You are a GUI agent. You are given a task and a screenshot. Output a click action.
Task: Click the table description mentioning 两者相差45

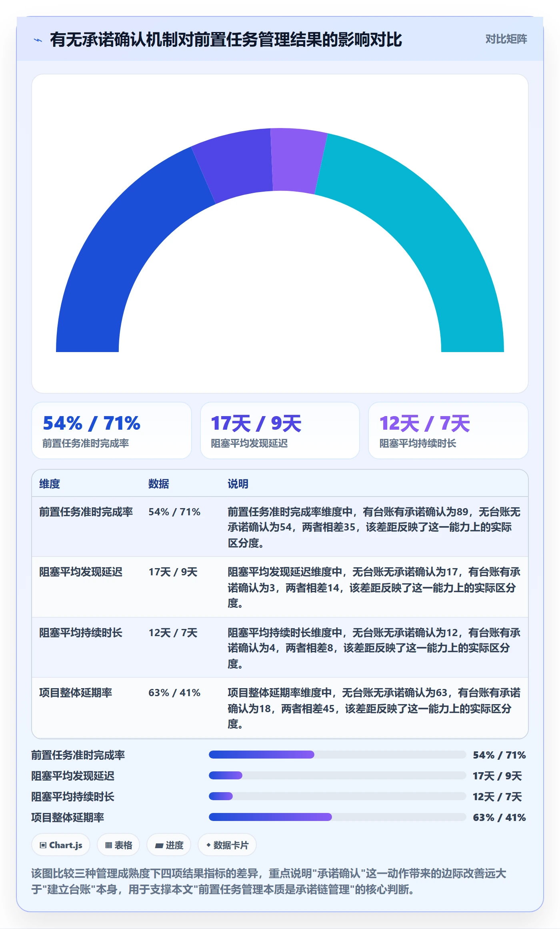point(374,708)
